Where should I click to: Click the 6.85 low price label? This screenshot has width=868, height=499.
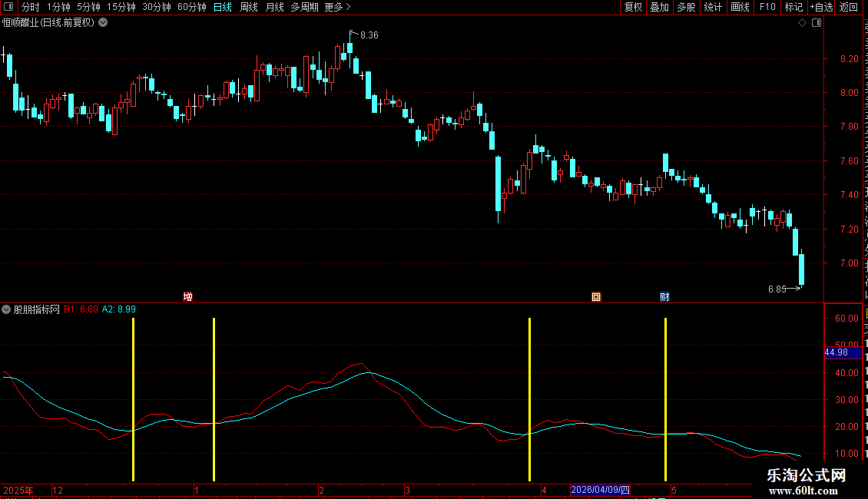[777, 289]
